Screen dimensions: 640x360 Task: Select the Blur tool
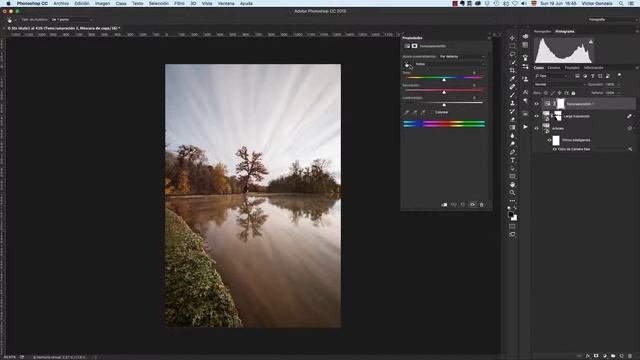click(512, 136)
